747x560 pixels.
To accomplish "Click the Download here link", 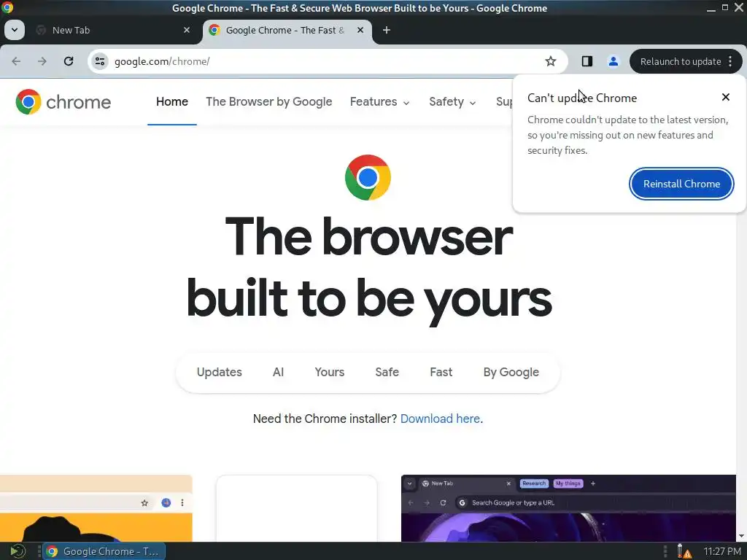I will pos(440,419).
